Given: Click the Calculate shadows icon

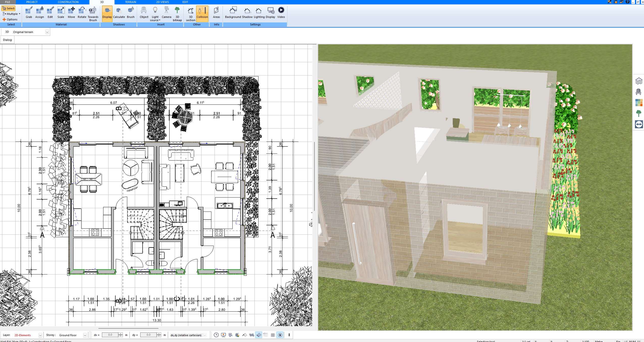Looking at the screenshot, I should (119, 13).
